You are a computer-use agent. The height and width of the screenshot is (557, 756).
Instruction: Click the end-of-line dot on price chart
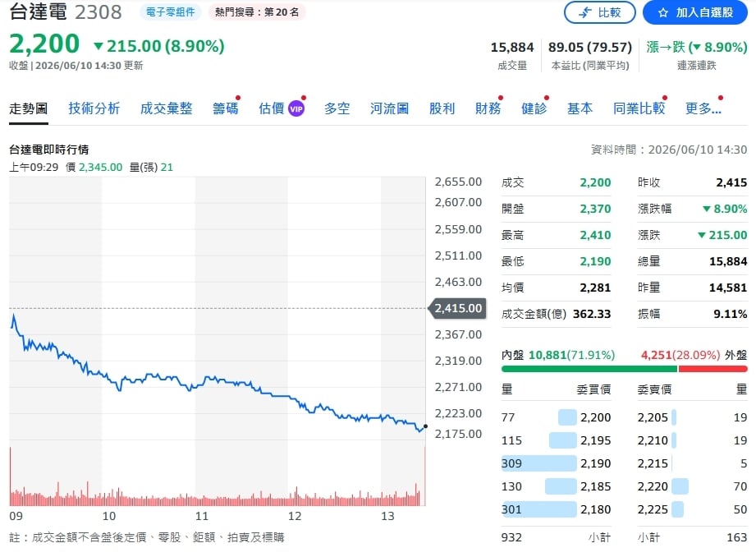click(425, 426)
